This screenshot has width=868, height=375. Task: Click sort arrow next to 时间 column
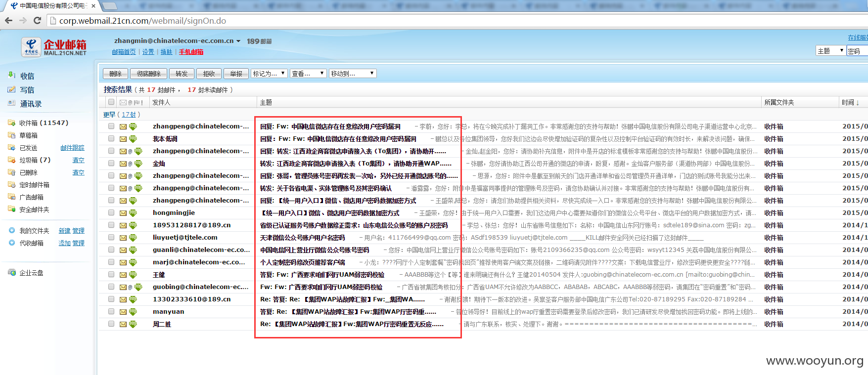click(858, 102)
